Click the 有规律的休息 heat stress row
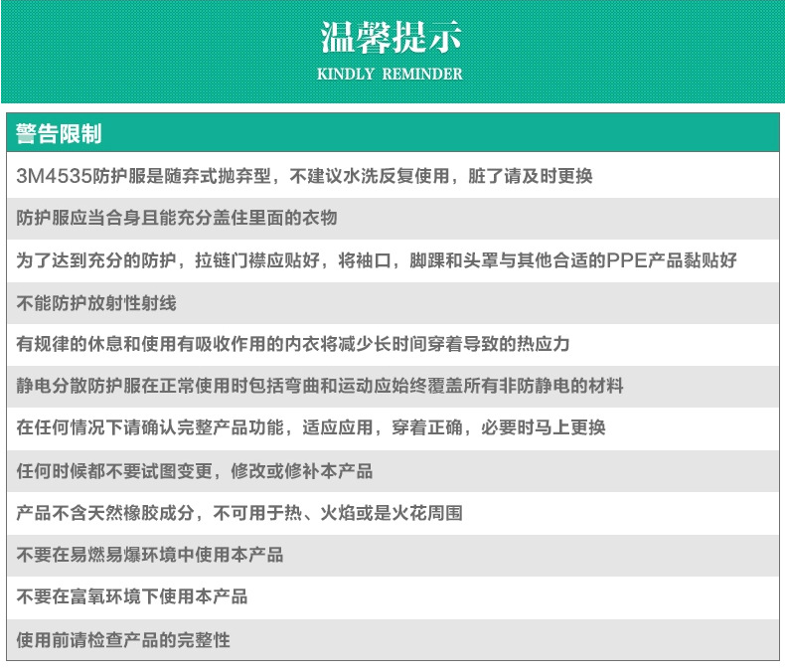785x672 pixels. click(292, 344)
